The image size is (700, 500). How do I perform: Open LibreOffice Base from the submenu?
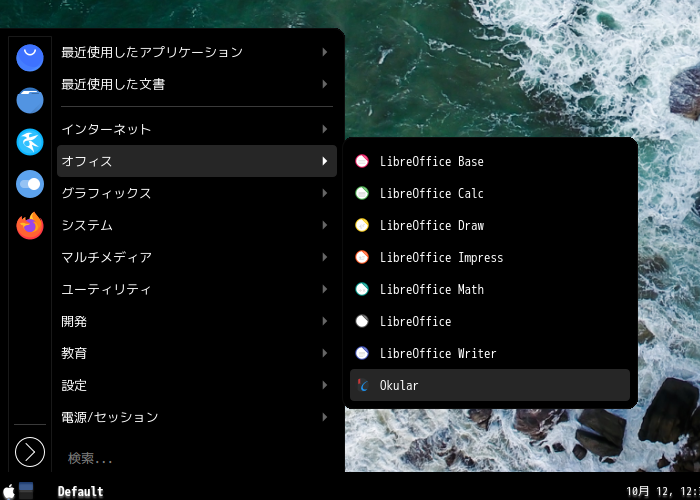click(x=490, y=161)
